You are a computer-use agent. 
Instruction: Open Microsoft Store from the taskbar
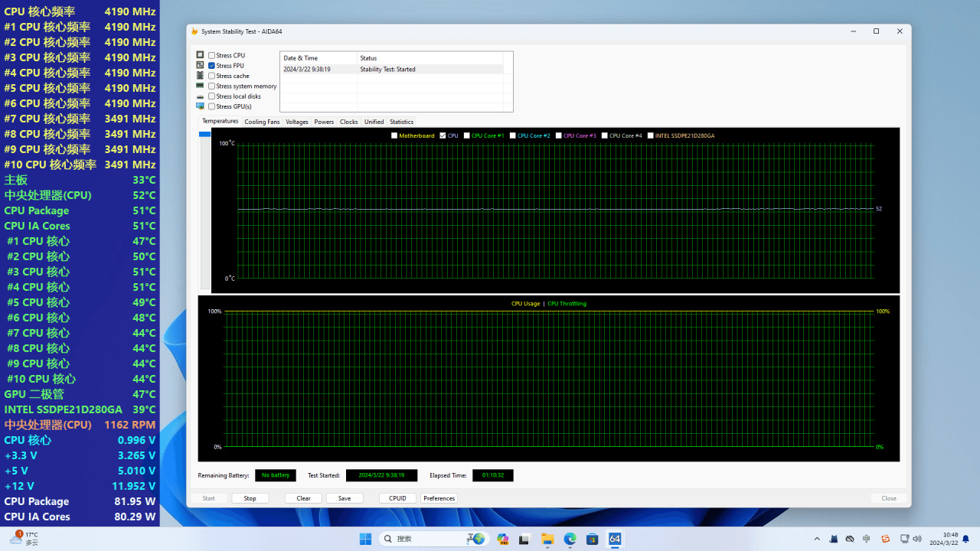pyautogui.click(x=593, y=539)
